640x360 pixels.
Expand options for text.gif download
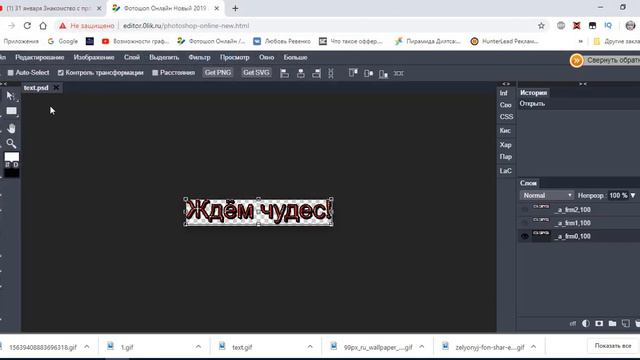click(310, 347)
